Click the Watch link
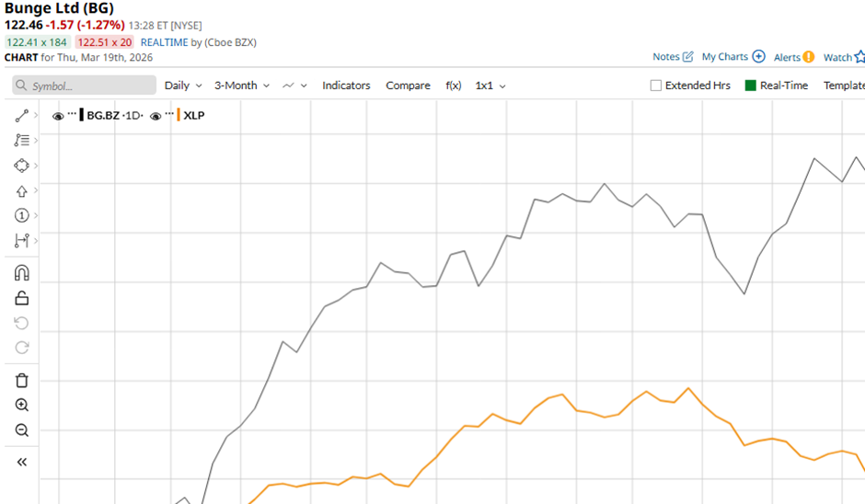865x504 pixels. [x=837, y=57]
